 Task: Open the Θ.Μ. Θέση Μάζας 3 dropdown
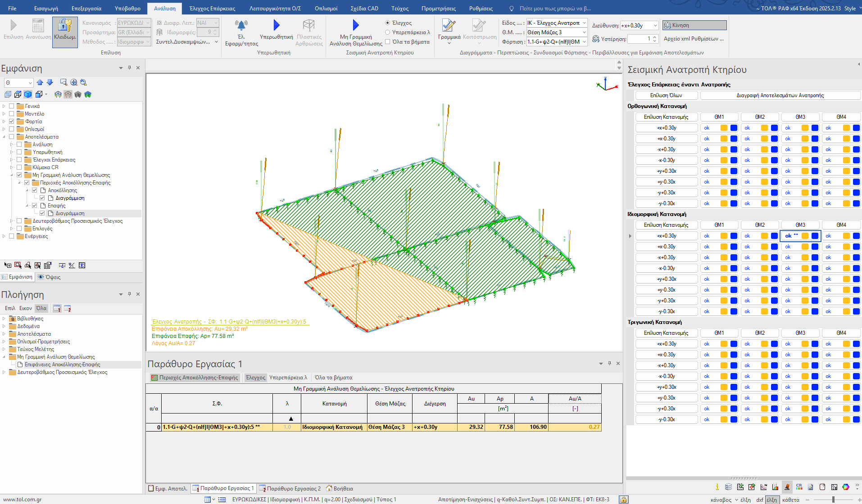(584, 32)
